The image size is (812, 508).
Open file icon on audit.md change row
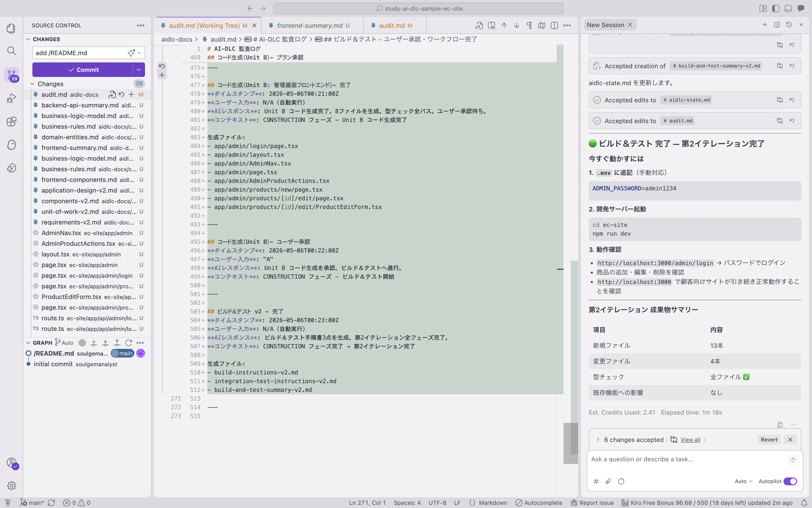click(x=112, y=95)
